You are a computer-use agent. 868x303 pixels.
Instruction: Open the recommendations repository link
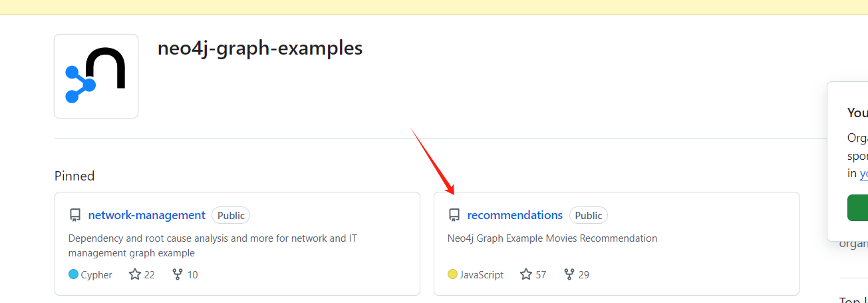tap(515, 215)
